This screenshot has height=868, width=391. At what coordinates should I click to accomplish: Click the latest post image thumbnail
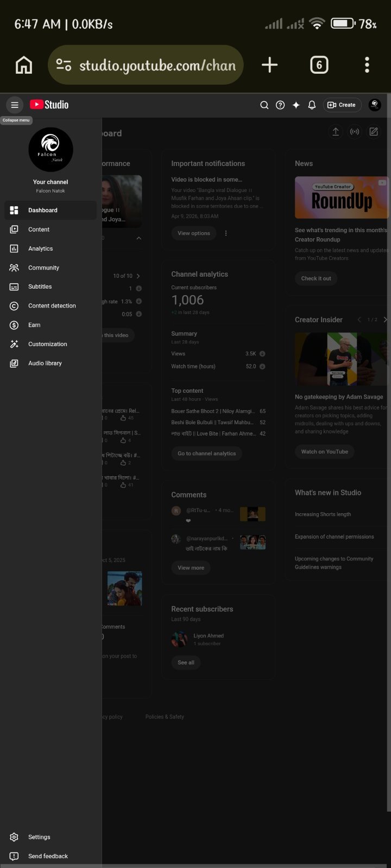point(125,588)
